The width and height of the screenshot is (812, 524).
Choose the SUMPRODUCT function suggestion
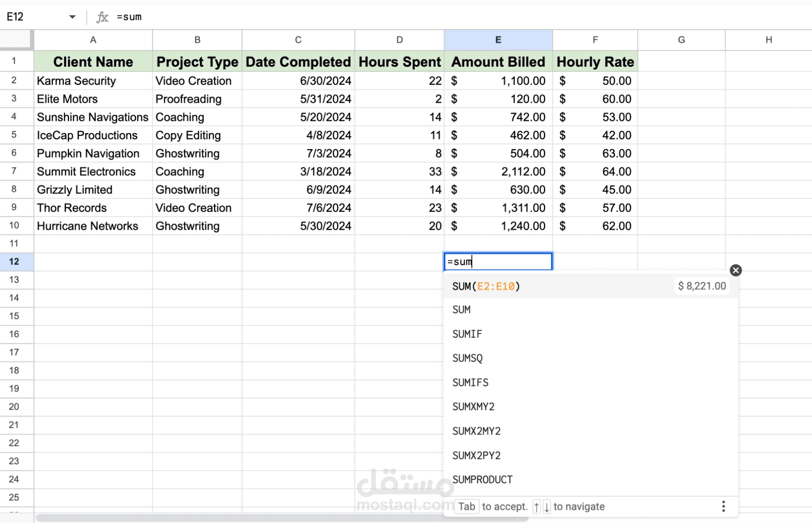click(591, 480)
